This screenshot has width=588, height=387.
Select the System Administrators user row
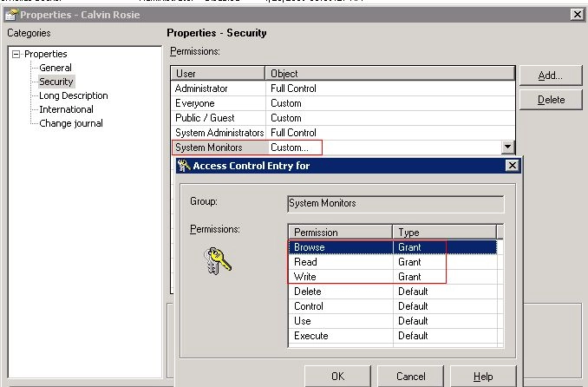coord(343,133)
